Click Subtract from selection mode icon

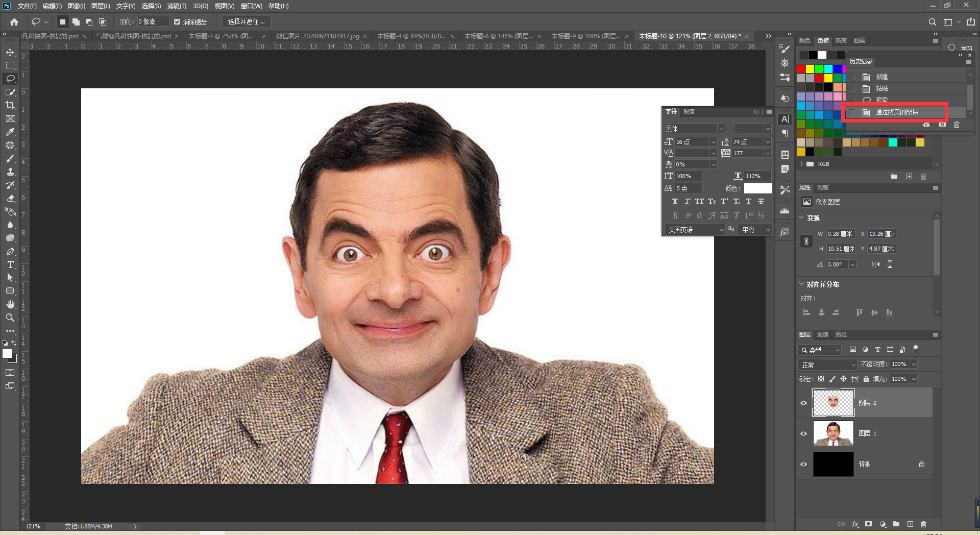point(89,22)
